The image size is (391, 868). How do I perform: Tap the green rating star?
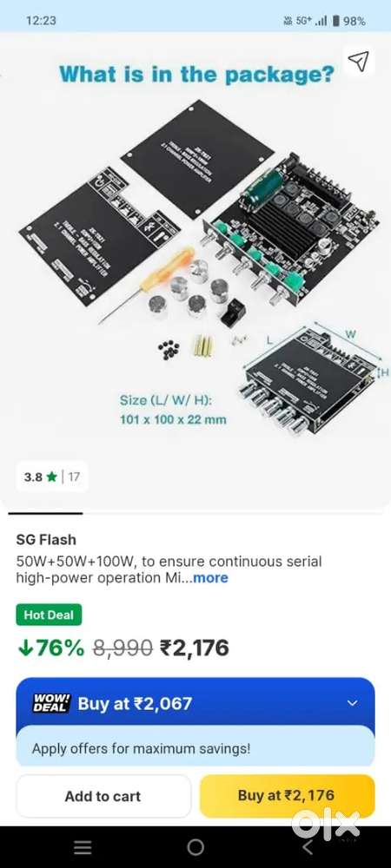click(x=52, y=477)
